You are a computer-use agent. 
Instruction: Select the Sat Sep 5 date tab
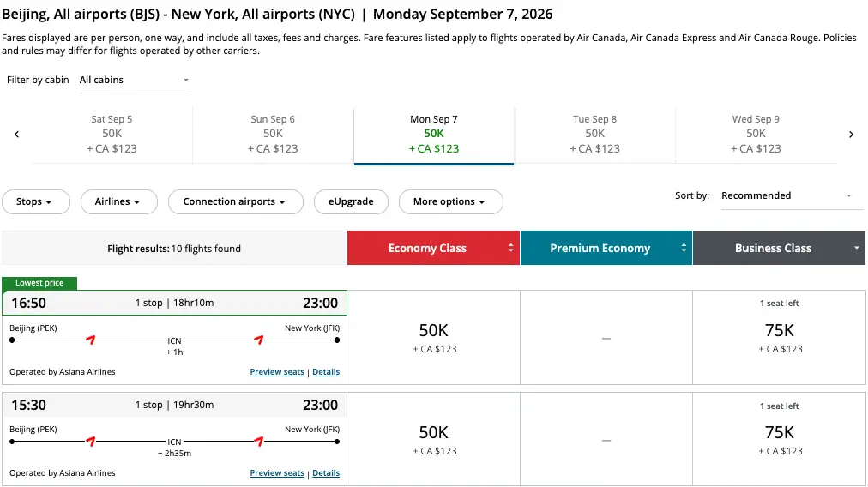tap(112, 135)
